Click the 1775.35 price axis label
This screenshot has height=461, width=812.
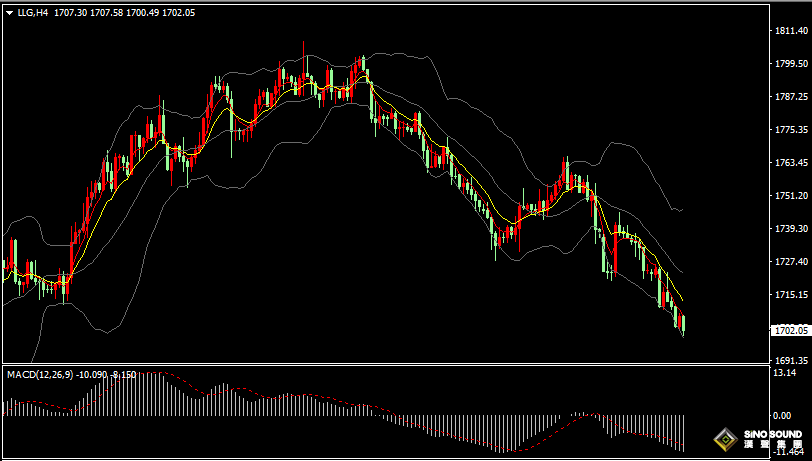tap(790, 130)
